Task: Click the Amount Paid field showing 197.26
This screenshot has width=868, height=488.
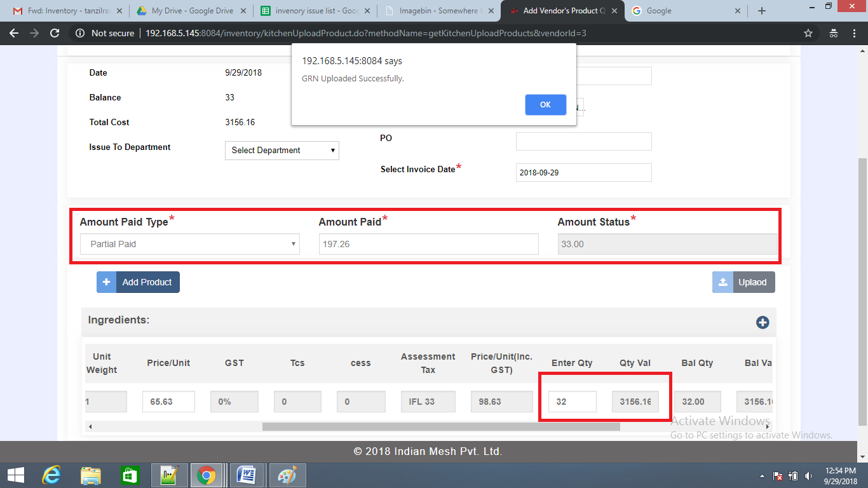Action: pyautogui.click(x=429, y=244)
